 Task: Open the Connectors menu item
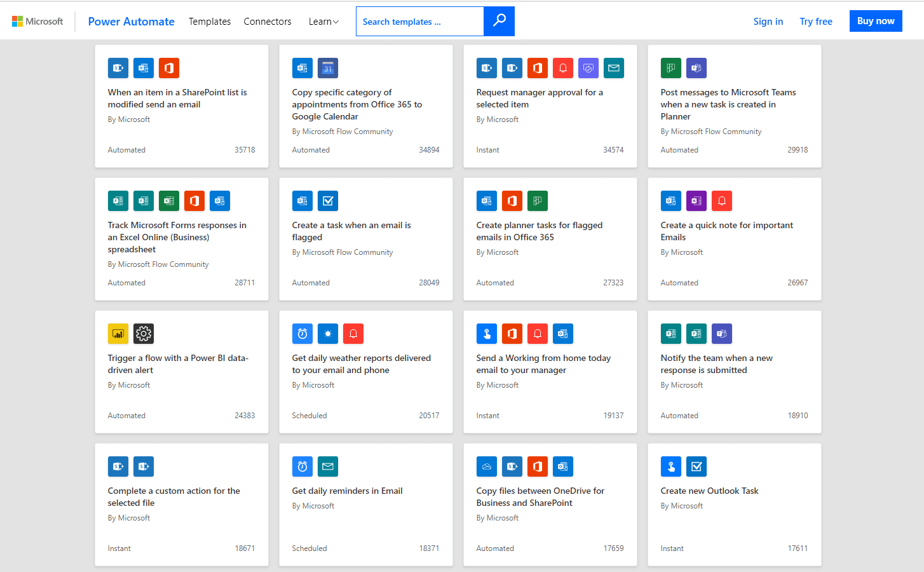tap(268, 22)
